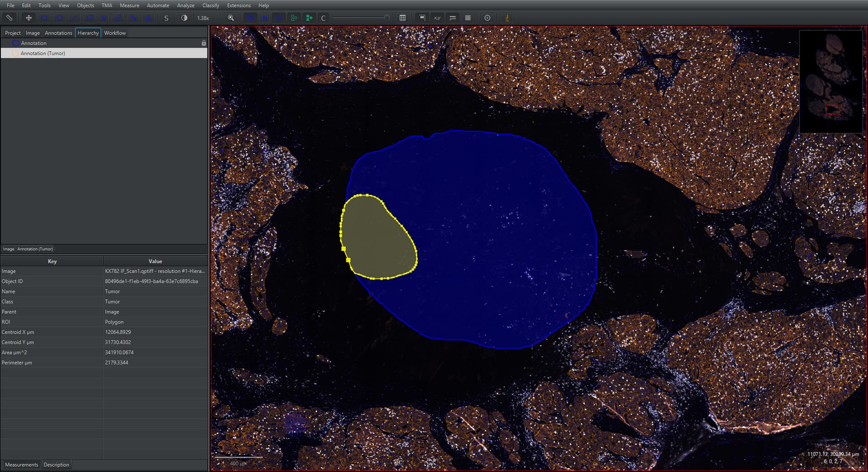Open QuPath preferences via gear icon
Image resolution: width=868 pixels, height=472 pixels.
(x=487, y=18)
